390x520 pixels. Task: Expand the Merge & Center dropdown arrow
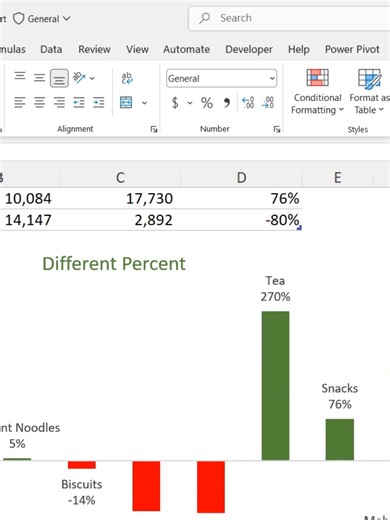(x=144, y=103)
